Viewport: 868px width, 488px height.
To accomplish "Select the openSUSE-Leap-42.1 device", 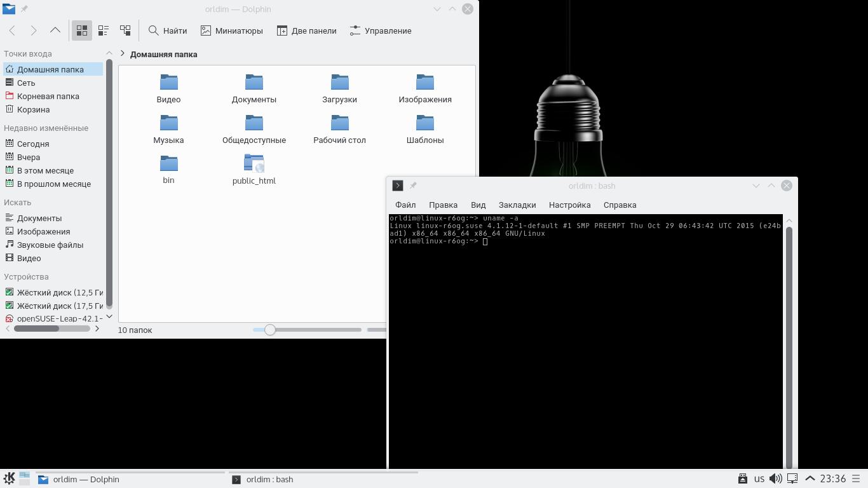I will [x=53, y=318].
